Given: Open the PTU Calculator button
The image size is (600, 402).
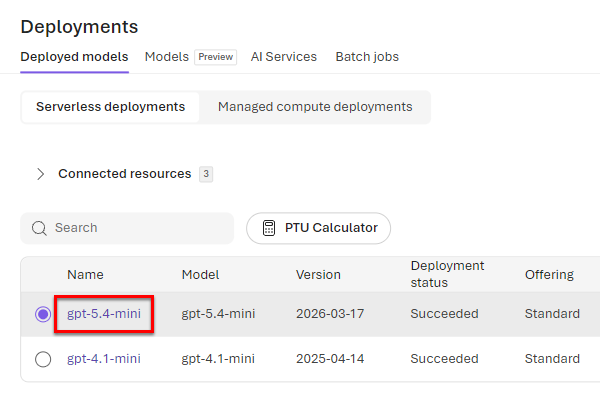Looking at the screenshot, I should click(x=318, y=228).
